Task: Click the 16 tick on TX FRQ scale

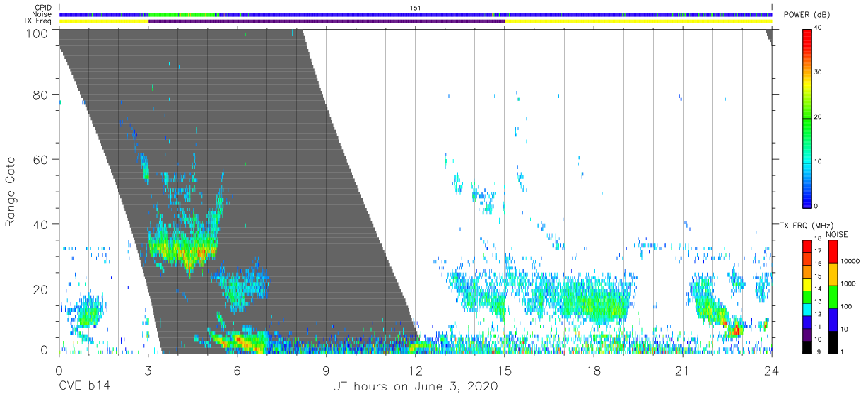Action: pyautogui.click(x=818, y=264)
